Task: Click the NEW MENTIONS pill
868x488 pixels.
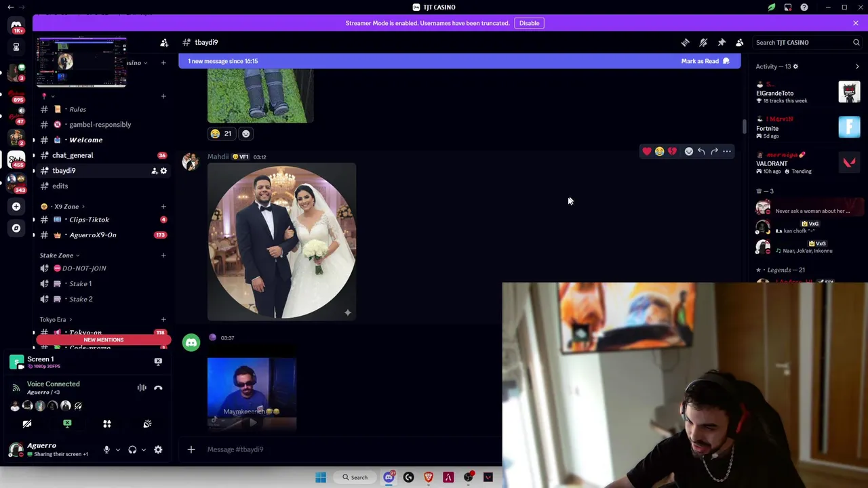Action: coord(103,340)
